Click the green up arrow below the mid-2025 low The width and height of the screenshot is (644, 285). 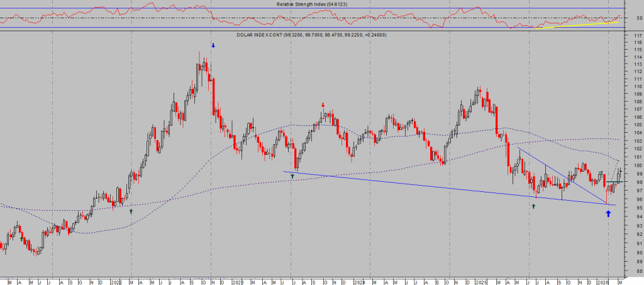coord(533,206)
